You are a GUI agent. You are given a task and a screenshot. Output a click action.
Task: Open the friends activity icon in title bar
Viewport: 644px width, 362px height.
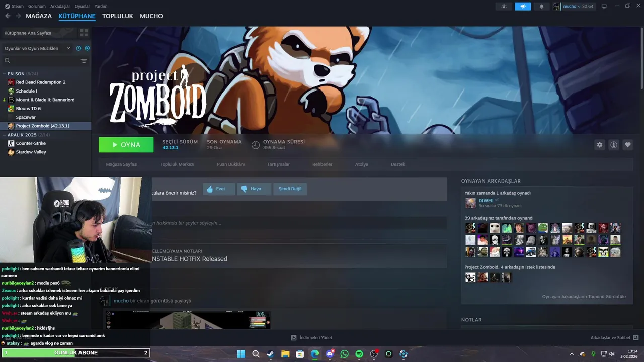pyautogui.click(x=504, y=6)
